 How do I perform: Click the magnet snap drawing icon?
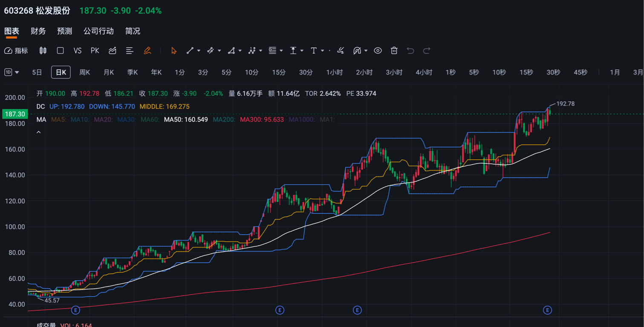coord(357,51)
